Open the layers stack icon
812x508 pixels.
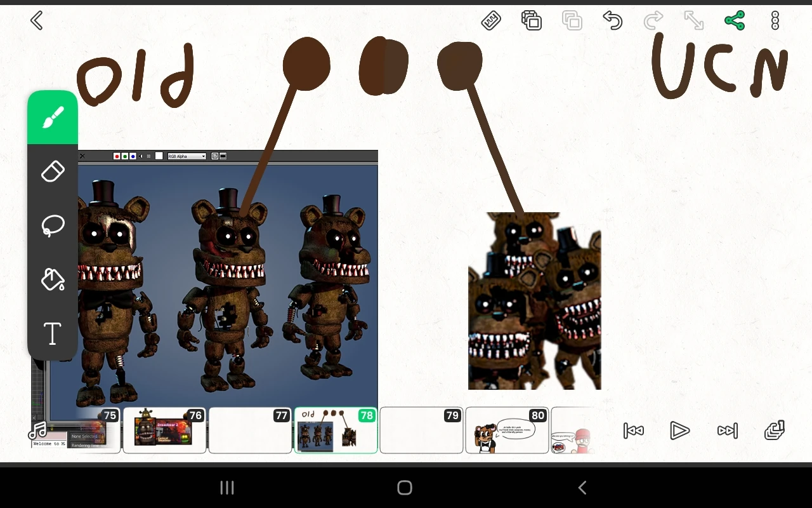[775, 431]
